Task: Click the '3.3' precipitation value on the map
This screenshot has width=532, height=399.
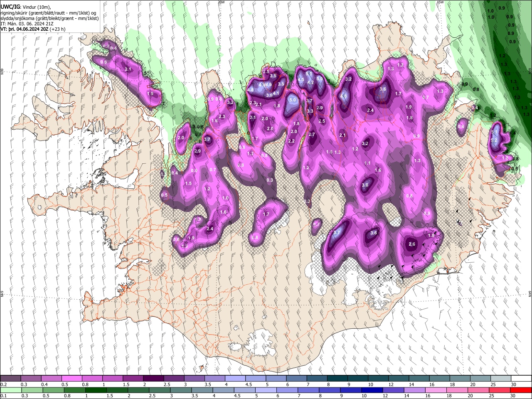Action: (x=310, y=111)
